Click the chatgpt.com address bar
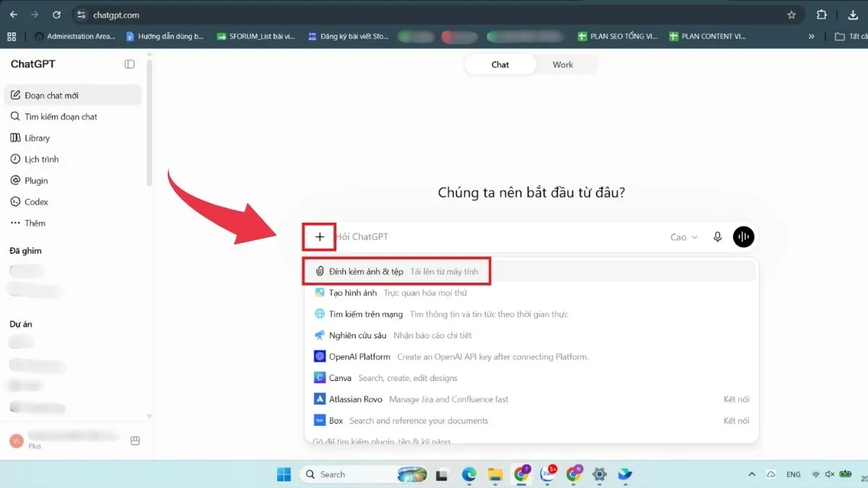 pos(434,14)
